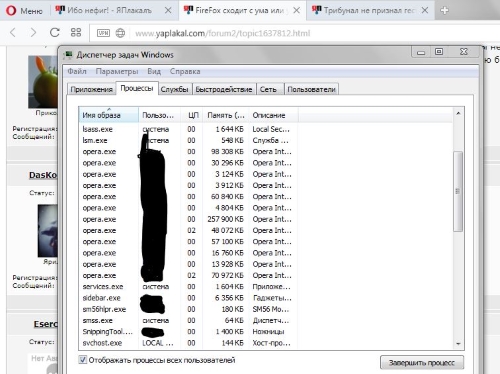Toggle the VPN badge in address bar
The width and height of the screenshot is (500, 374).
click(x=103, y=33)
